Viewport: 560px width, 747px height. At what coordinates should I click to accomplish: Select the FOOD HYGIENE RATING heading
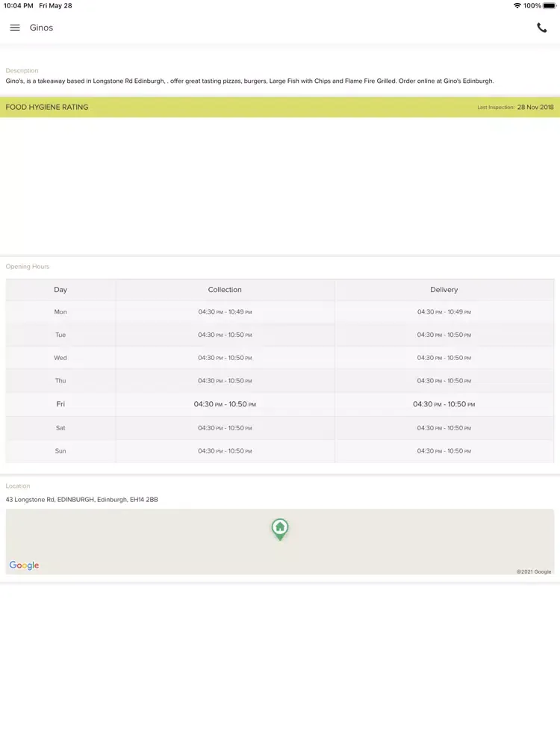tap(47, 107)
